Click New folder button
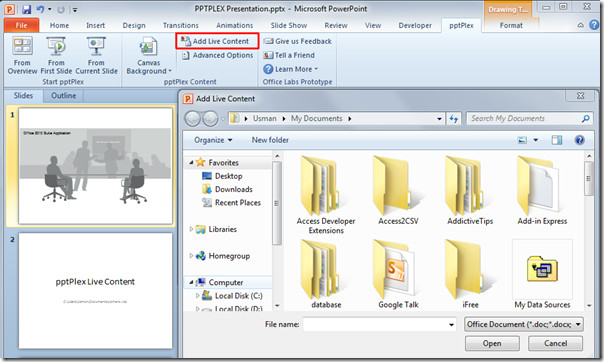This screenshot has height=362, width=604. pyautogui.click(x=270, y=140)
